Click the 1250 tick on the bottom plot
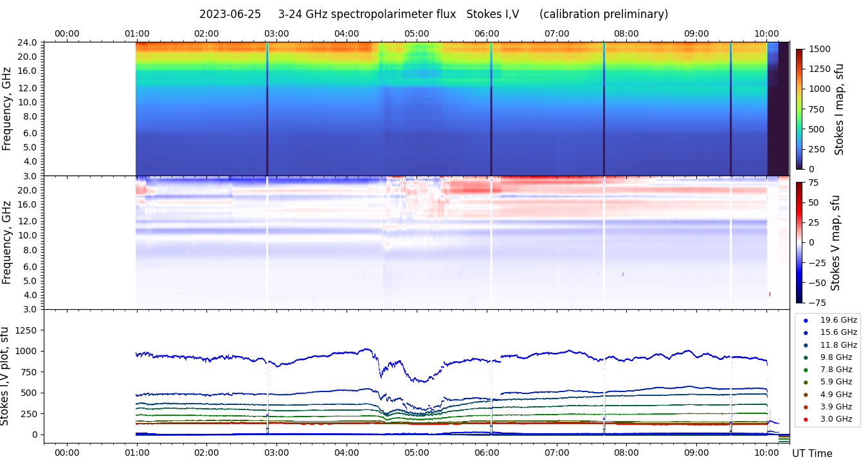 27,330
